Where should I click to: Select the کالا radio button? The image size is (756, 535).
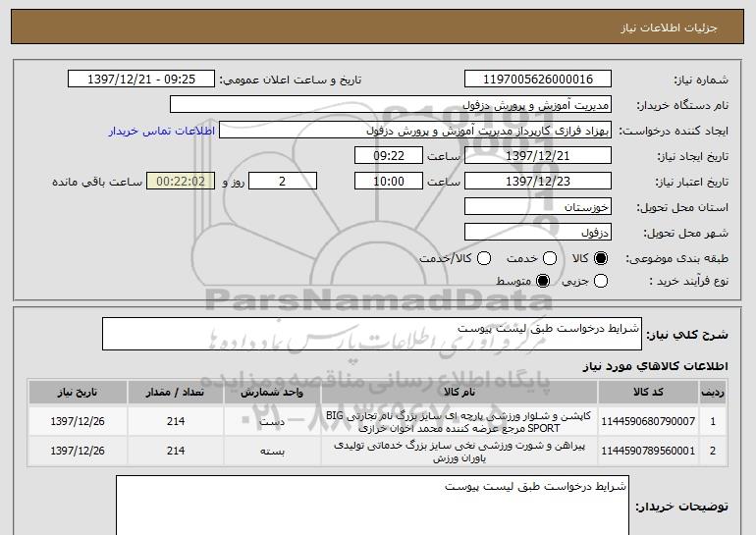tap(601, 259)
